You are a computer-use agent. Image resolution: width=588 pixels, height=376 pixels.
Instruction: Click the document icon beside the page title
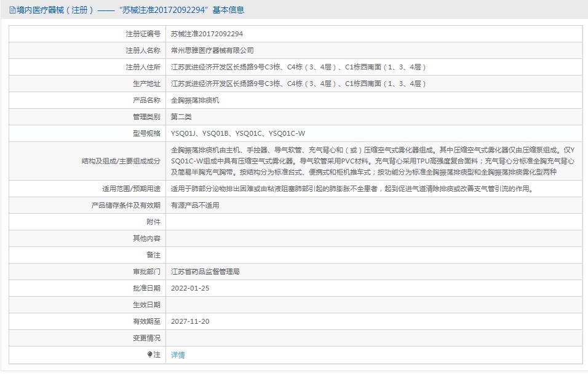pos(12,10)
